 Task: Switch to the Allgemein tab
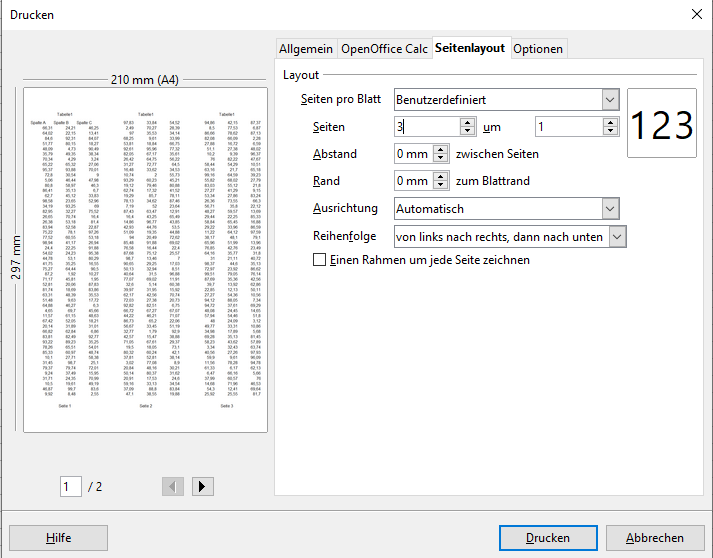coord(306,48)
